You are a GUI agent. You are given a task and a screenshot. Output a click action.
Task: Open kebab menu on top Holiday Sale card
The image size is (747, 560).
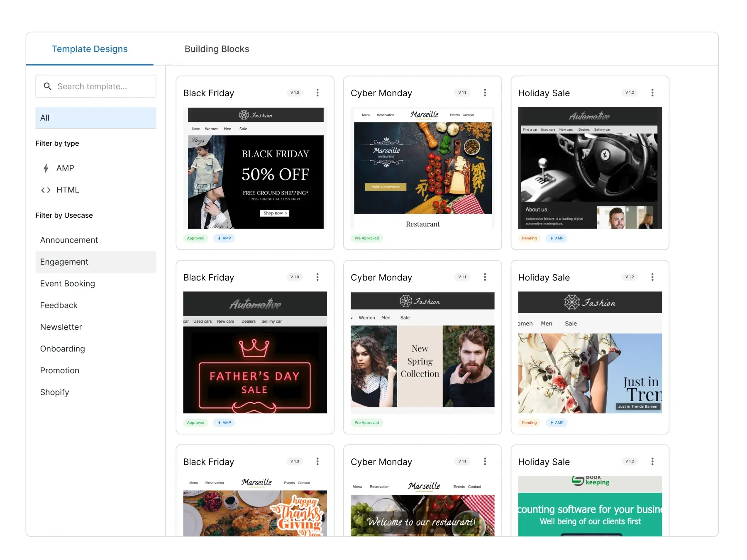point(652,93)
